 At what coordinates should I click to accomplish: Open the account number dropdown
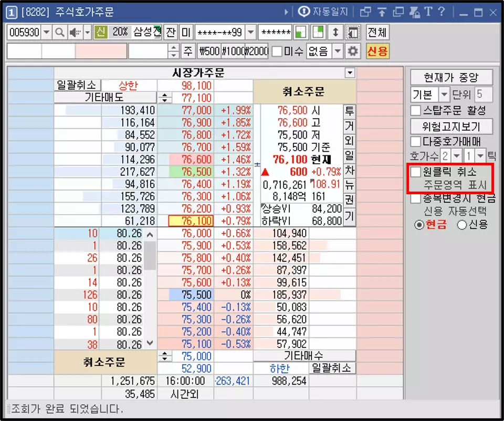[251, 32]
